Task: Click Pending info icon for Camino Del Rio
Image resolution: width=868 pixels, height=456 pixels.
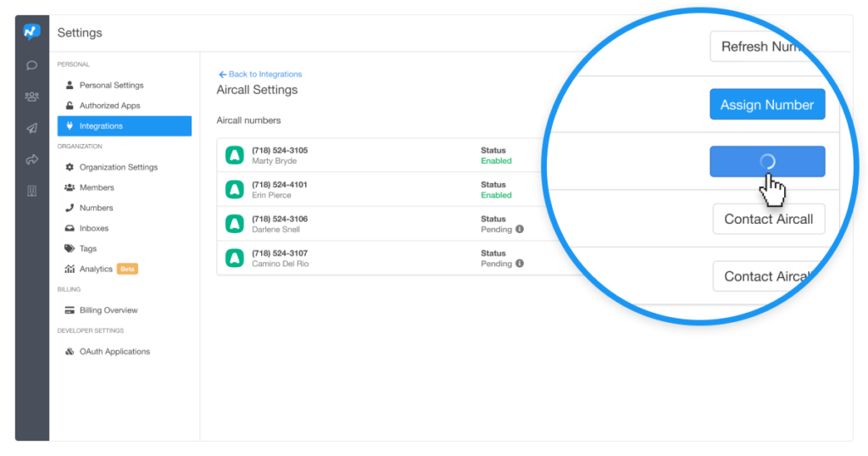Action: click(520, 264)
